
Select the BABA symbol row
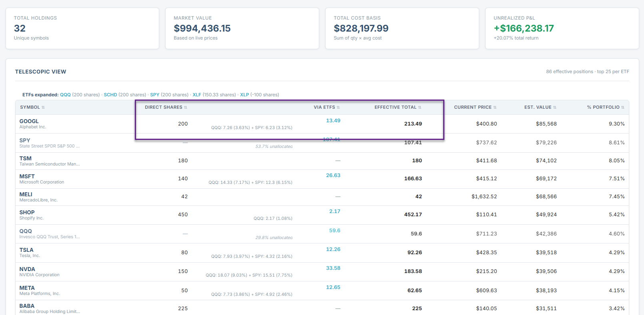click(322, 308)
